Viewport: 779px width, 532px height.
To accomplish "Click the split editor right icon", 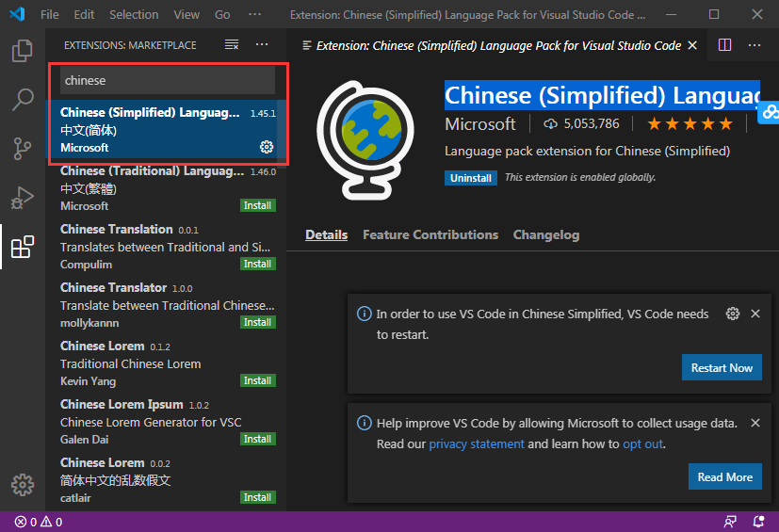I will [x=725, y=45].
